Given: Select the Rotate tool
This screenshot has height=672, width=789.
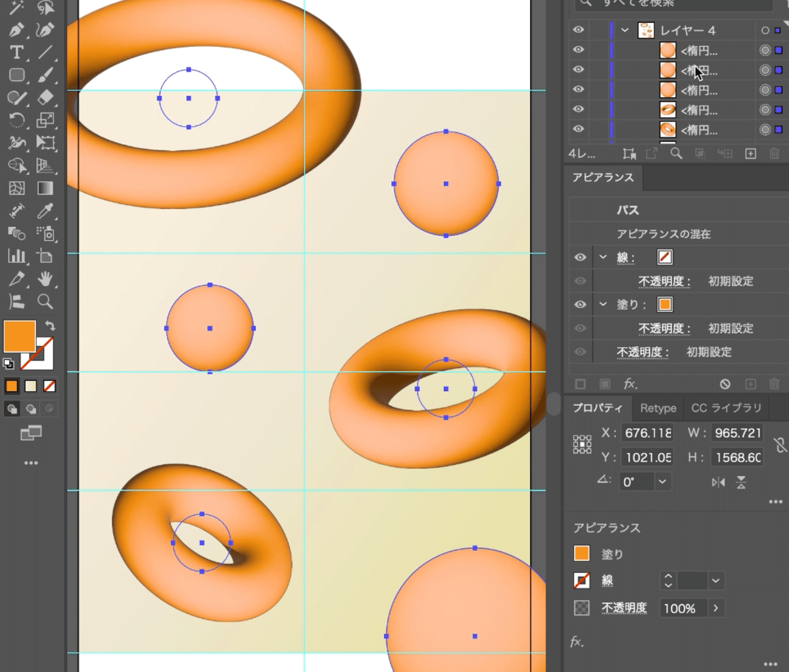Looking at the screenshot, I should coord(17,120).
